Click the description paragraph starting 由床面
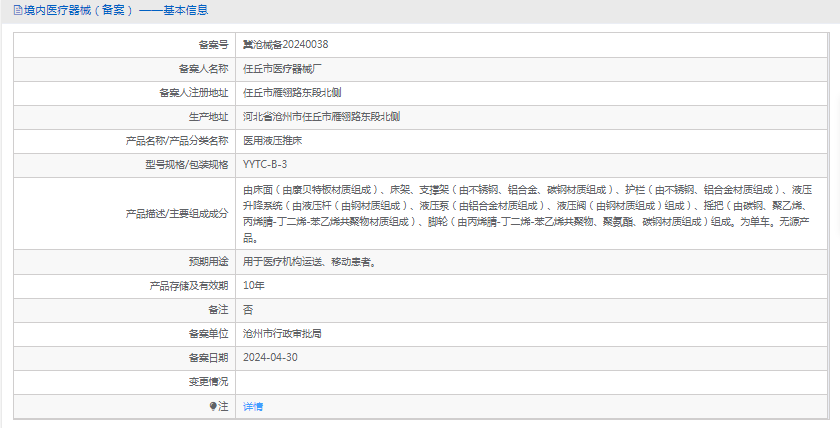Viewport: 840px width, 428px height. pyautogui.click(x=528, y=214)
